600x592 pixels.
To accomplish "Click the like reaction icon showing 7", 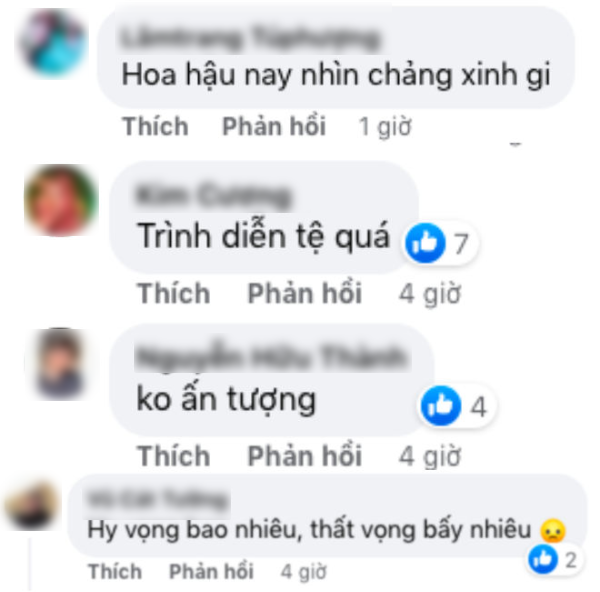I will pos(425,243).
